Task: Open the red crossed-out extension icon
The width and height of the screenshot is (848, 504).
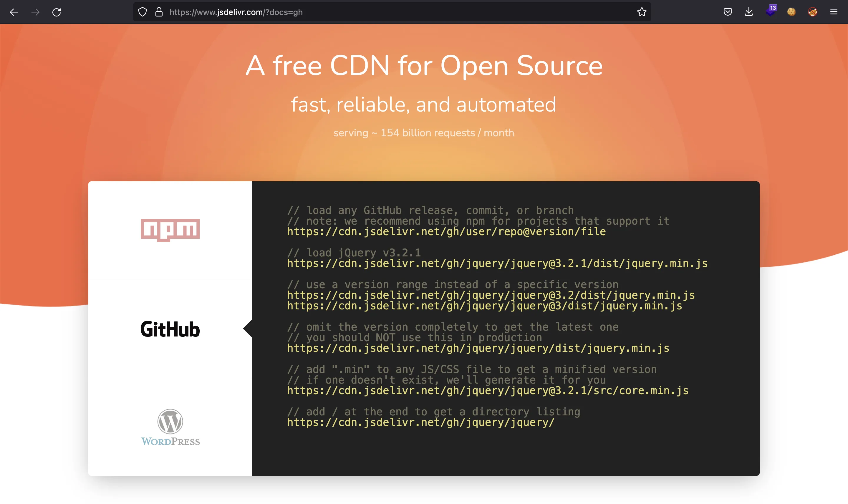Action: pyautogui.click(x=813, y=12)
